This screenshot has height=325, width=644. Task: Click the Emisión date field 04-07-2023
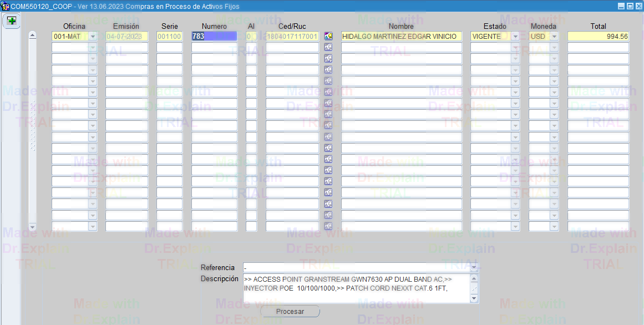coord(126,36)
